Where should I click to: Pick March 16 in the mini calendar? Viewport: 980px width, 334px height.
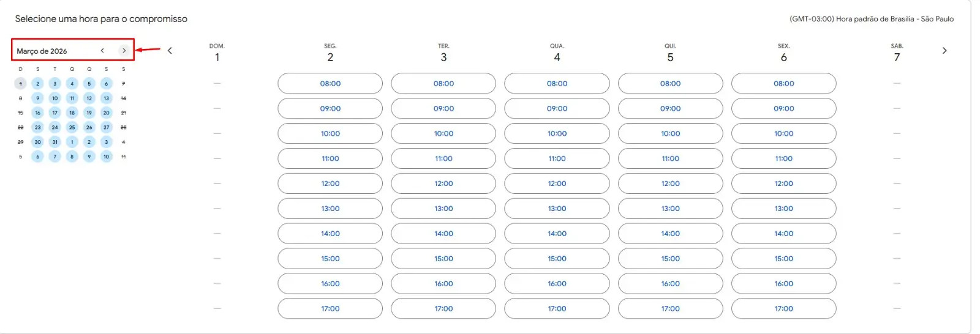point(37,113)
